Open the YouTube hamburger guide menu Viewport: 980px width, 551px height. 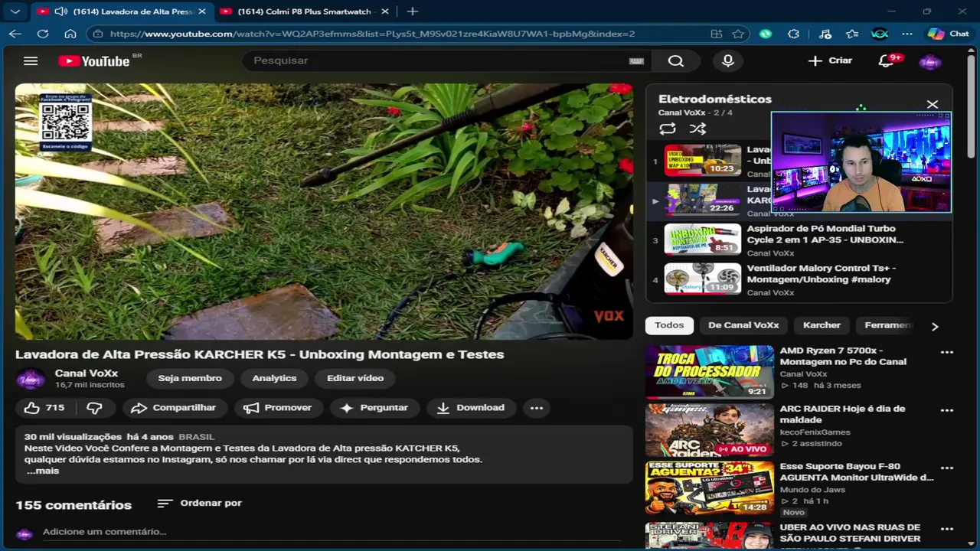[x=31, y=61]
